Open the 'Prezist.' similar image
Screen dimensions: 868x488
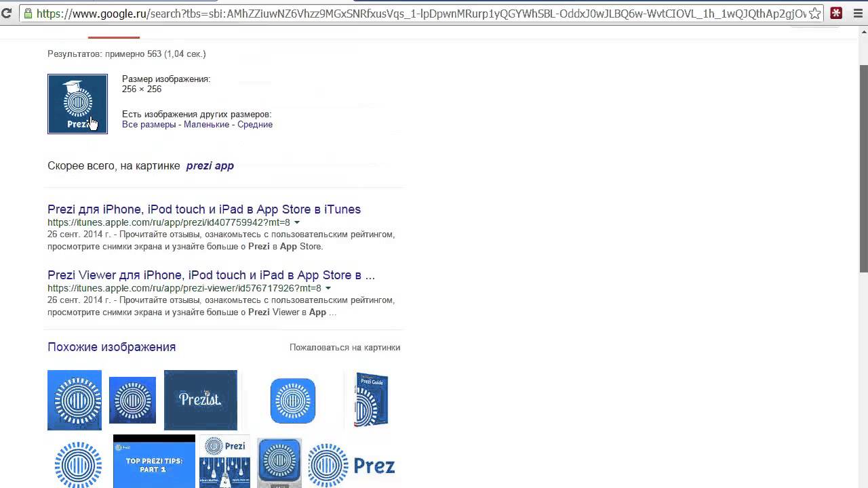[x=201, y=400]
